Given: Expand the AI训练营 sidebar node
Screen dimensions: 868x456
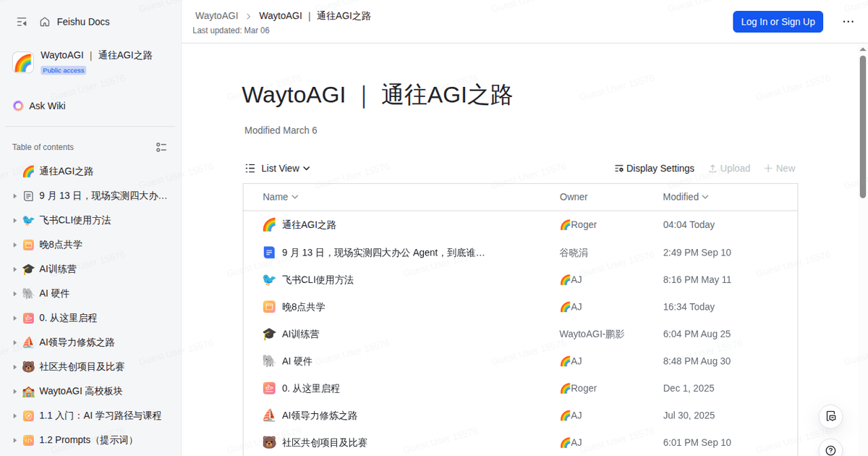Looking at the screenshot, I should coord(14,269).
